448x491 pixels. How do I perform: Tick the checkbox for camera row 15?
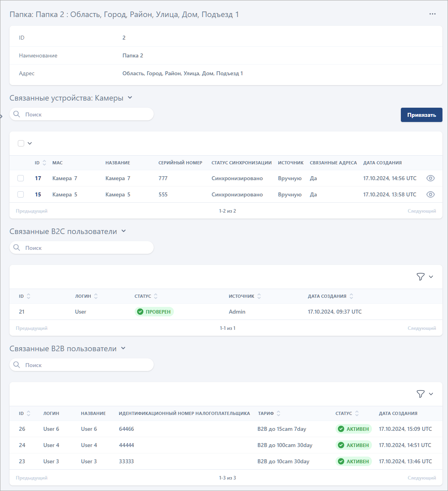click(21, 194)
